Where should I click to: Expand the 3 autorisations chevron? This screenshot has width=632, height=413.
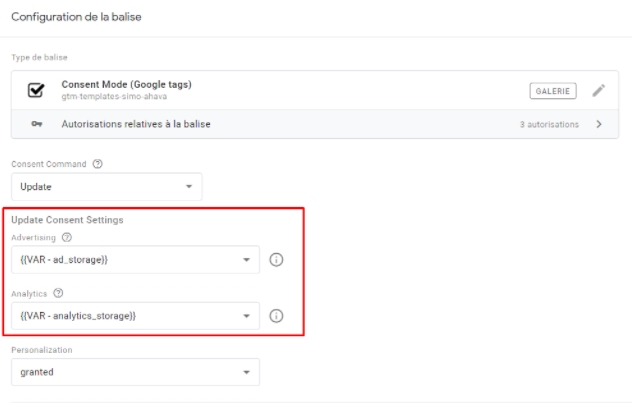click(x=599, y=124)
